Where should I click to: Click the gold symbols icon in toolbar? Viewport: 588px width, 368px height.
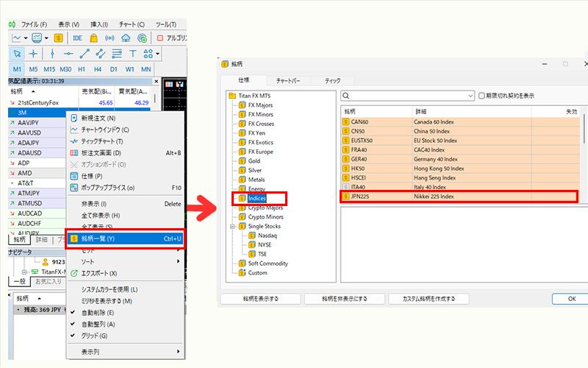coord(57,38)
